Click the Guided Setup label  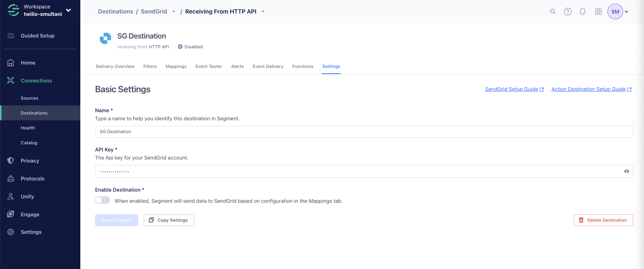[x=37, y=36]
